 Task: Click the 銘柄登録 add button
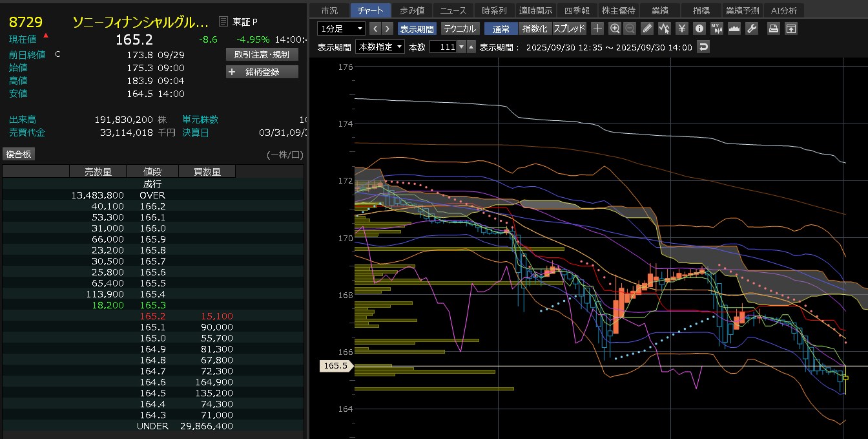(262, 72)
